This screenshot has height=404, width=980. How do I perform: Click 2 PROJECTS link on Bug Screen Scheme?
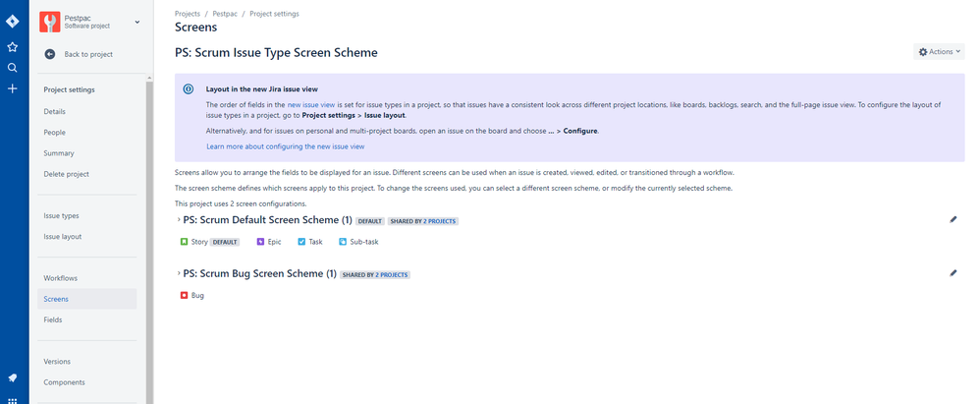point(393,274)
